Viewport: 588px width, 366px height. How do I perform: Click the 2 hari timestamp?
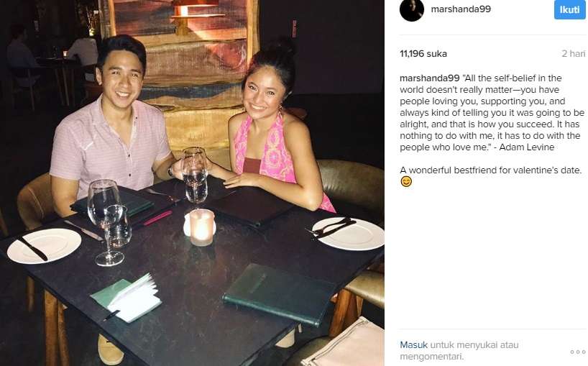pyautogui.click(x=574, y=54)
